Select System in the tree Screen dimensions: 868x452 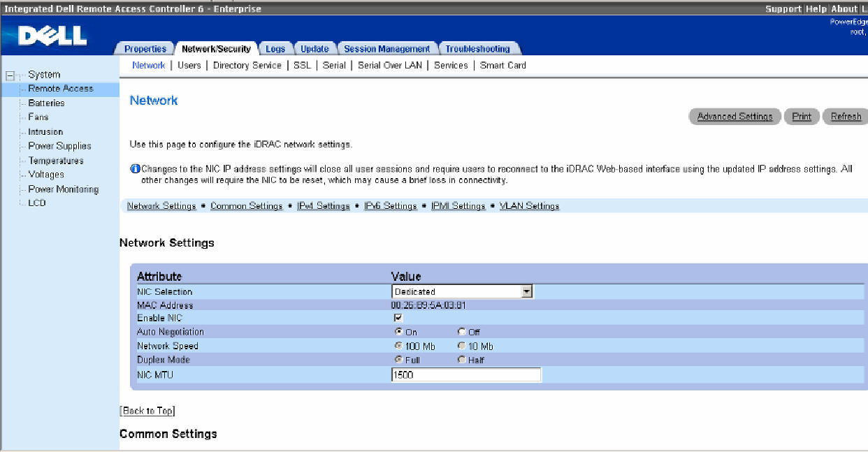click(44, 75)
